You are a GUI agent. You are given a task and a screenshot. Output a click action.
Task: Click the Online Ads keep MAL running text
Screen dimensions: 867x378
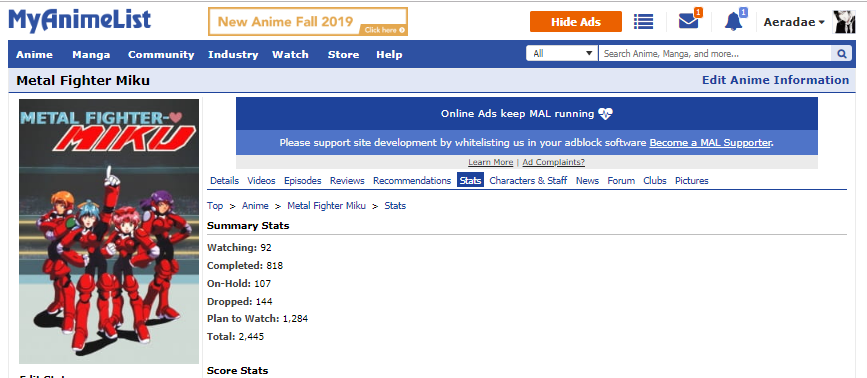[x=518, y=114]
